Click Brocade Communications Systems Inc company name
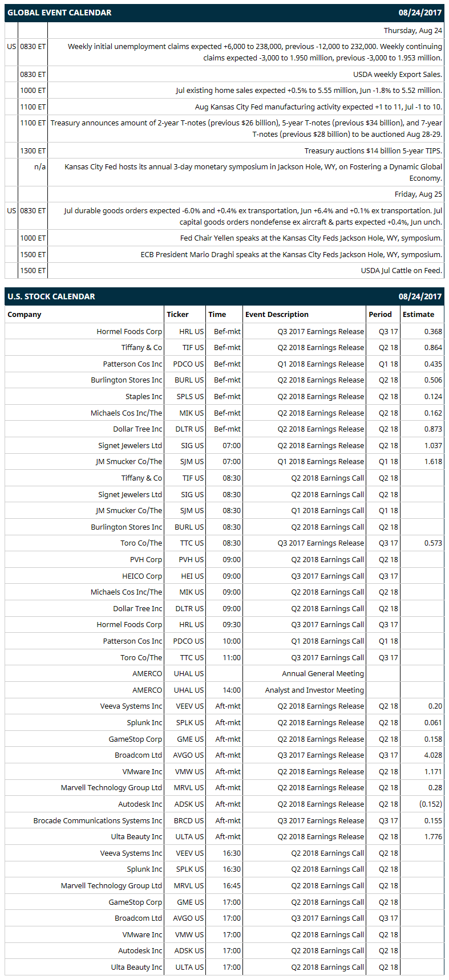Viewport: 449px width, 980px height. 98,820
